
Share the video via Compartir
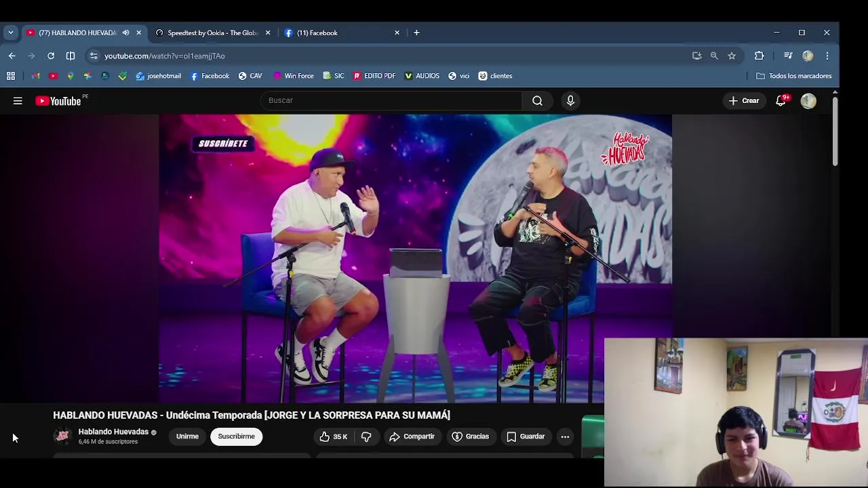tap(412, 436)
